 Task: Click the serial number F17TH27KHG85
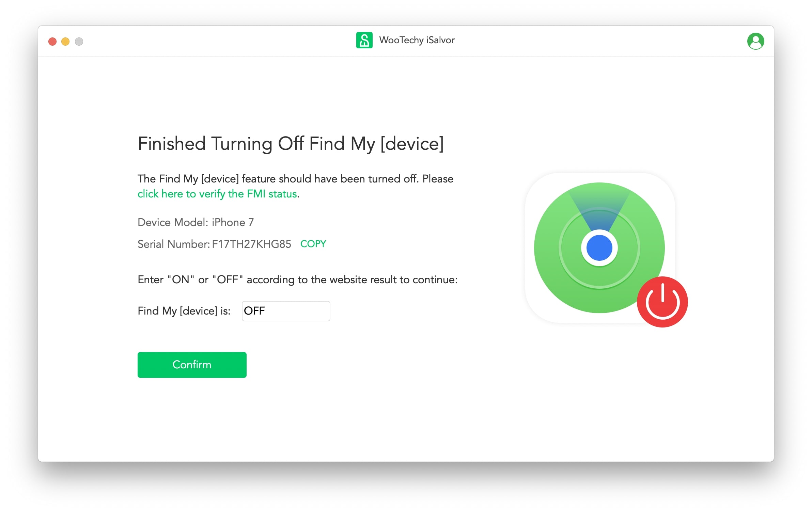coord(251,244)
